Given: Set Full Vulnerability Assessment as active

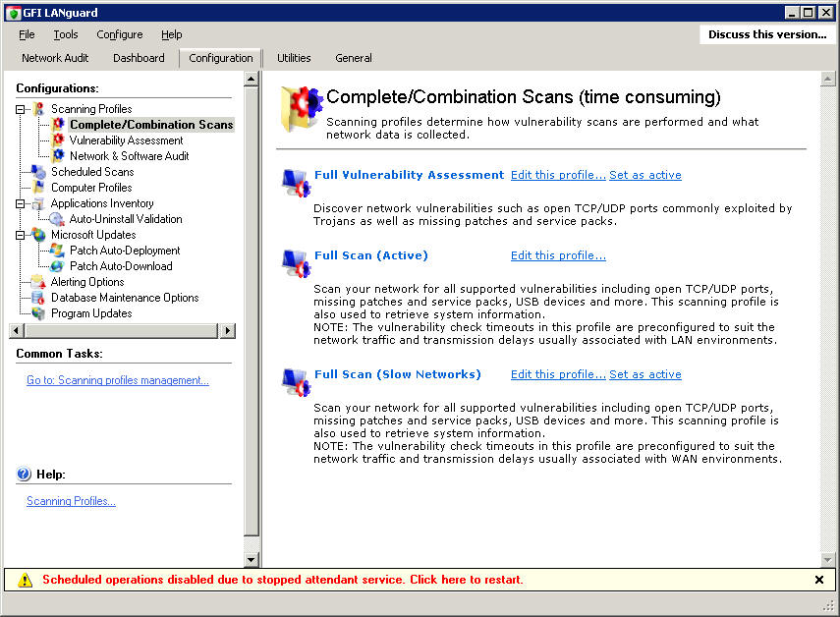Looking at the screenshot, I should click(645, 175).
